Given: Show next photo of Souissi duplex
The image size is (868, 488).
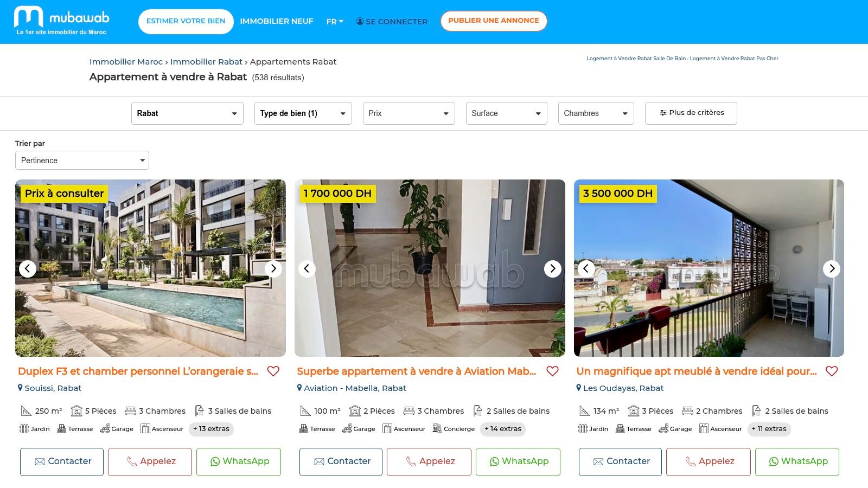Looking at the screenshot, I should pyautogui.click(x=273, y=268).
